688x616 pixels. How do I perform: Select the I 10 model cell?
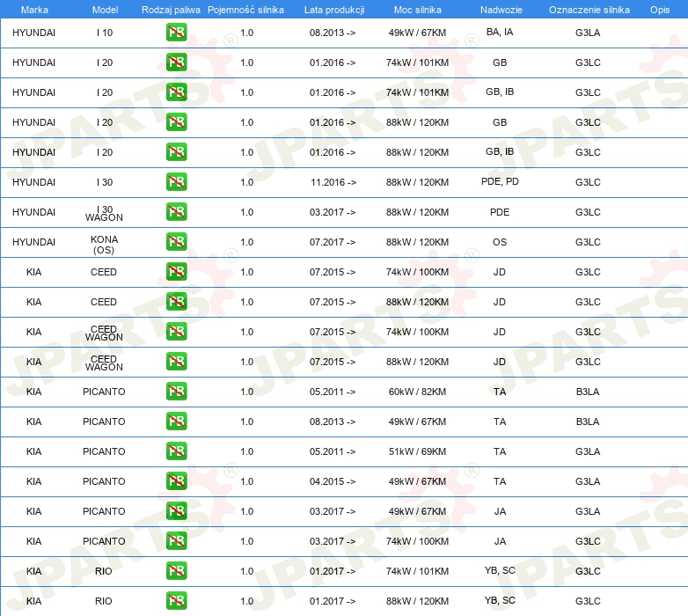(x=105, y=33)
